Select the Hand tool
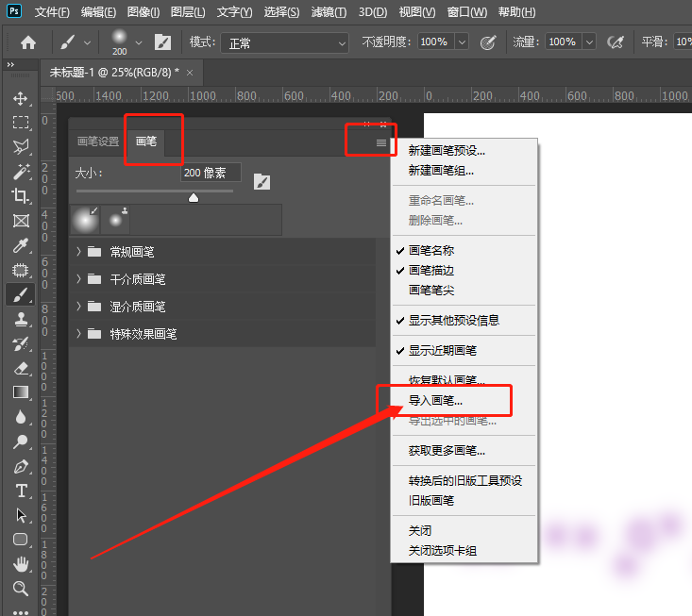 tap(21, 564)
